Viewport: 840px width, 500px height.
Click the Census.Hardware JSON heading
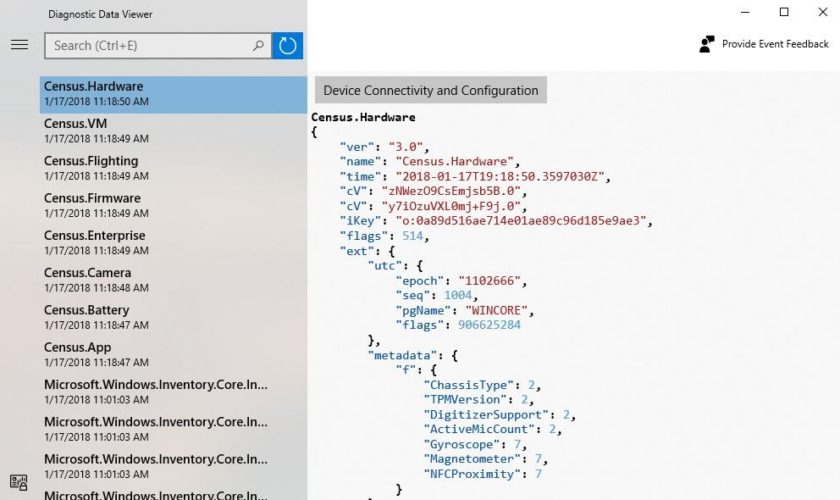363,117
